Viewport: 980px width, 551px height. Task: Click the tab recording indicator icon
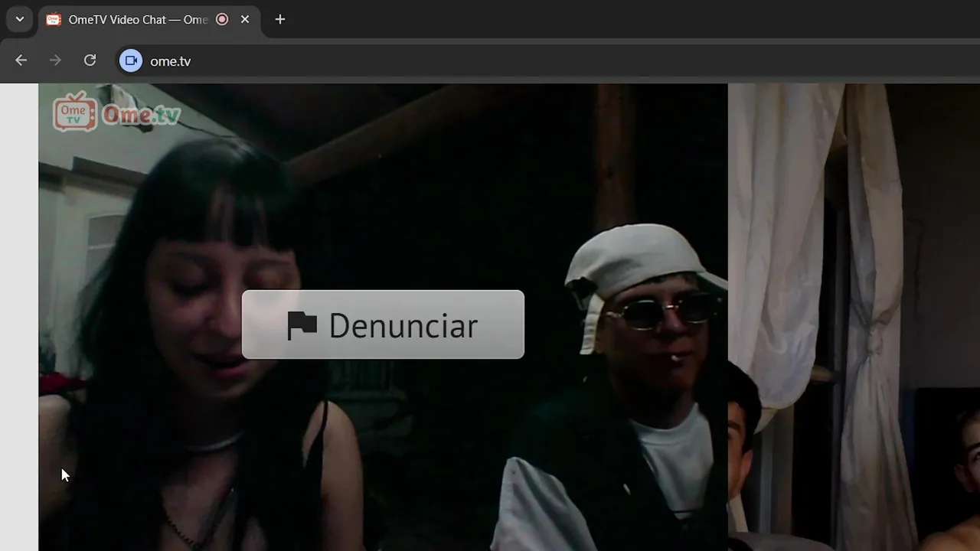point(222,19)
